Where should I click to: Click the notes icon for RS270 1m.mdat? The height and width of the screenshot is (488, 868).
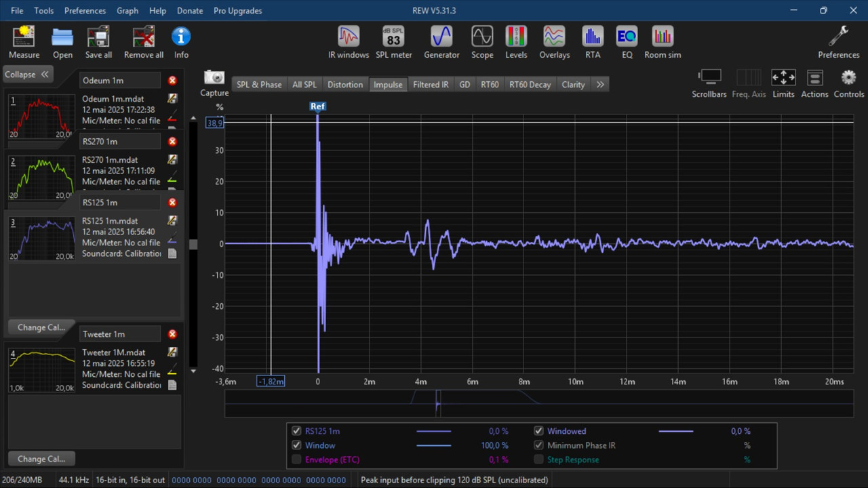pyautogui.click(x=172, y=160)
